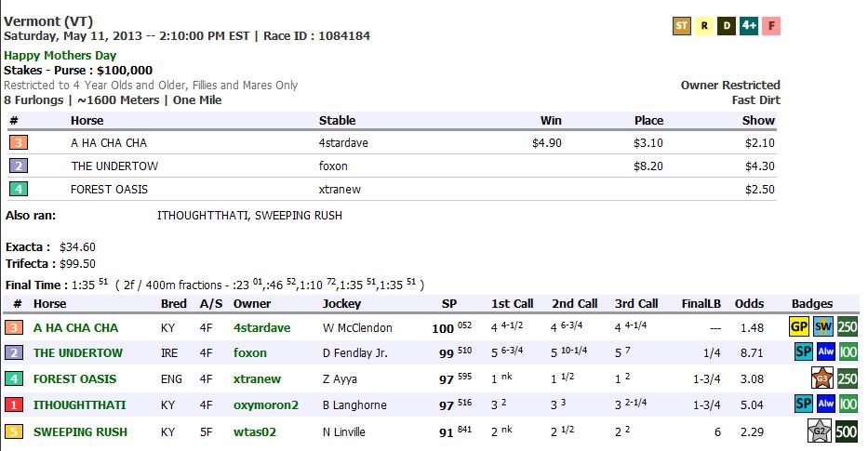Click the 500 badge for SWEEPING RUSH
This screenshot has width=868, height=451.
coord(848,431)
